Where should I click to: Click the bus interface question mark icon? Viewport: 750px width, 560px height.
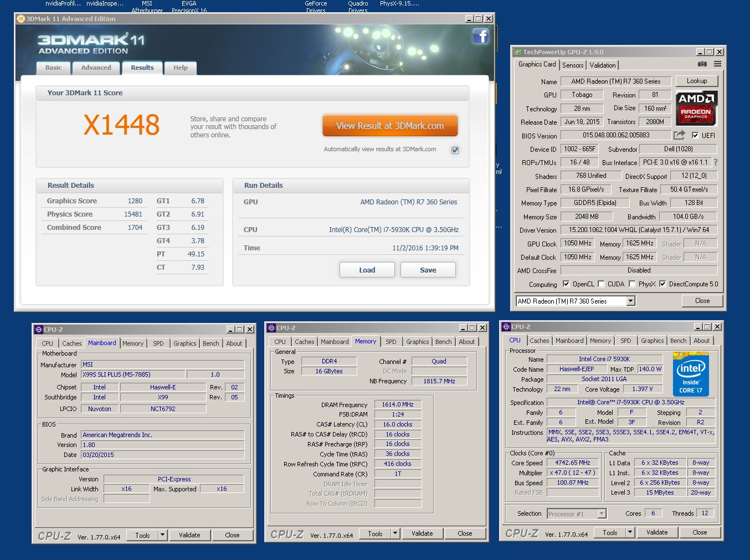pos(716,162)
